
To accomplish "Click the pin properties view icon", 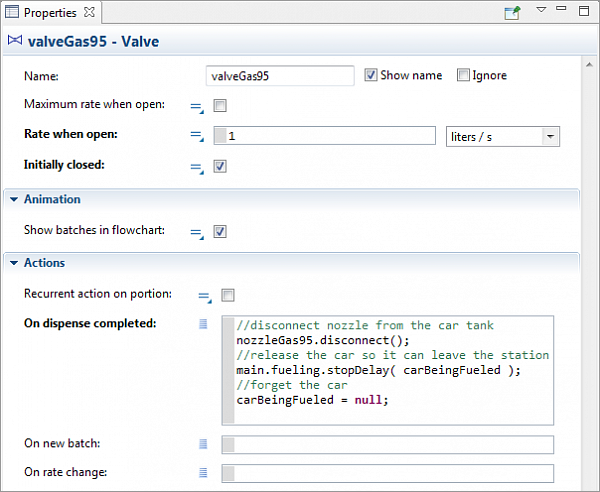I will coord(512,12).
